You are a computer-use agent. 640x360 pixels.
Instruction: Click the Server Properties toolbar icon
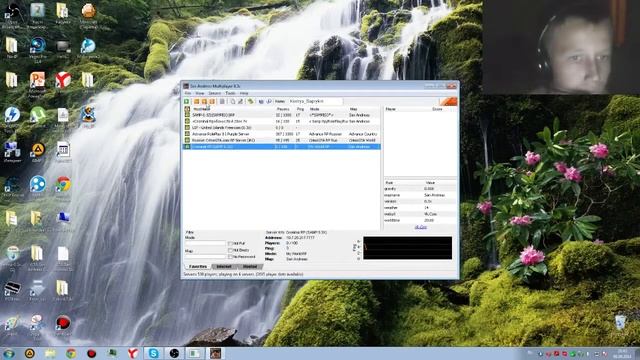[240, 101]
